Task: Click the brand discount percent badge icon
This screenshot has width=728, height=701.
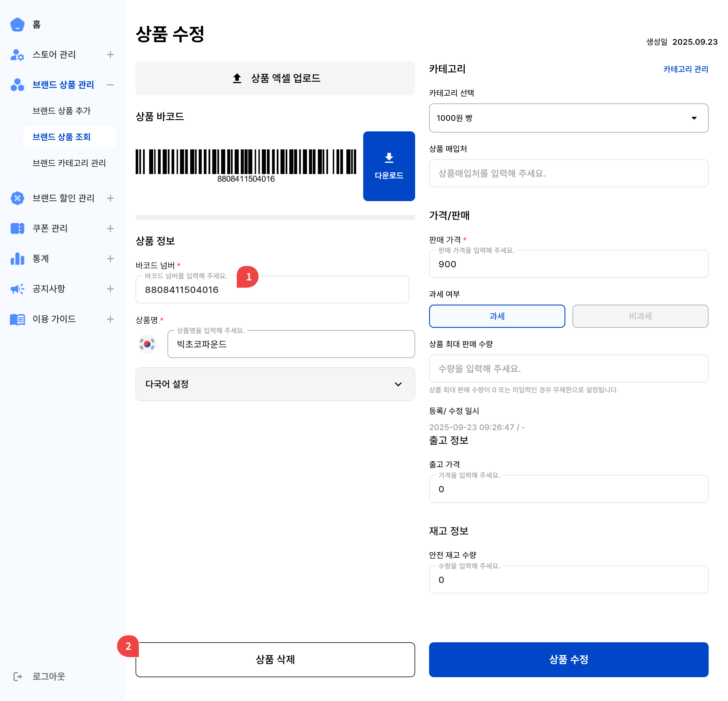Action: 17,198
